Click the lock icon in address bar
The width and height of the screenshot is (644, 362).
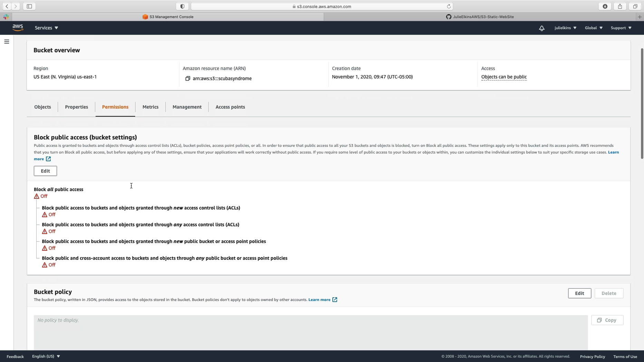tap(294, 7)
